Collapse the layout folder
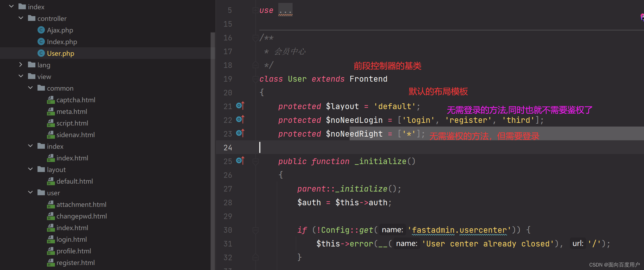Viewport: 644px width, 270px height. coord(30,169)
